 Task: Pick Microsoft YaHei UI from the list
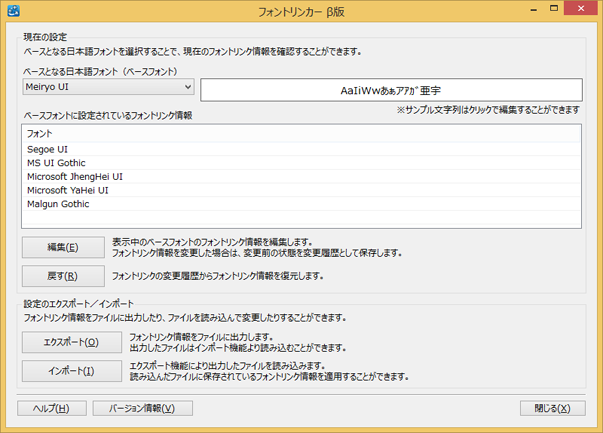pyautogui.click(x=68, y=190)
